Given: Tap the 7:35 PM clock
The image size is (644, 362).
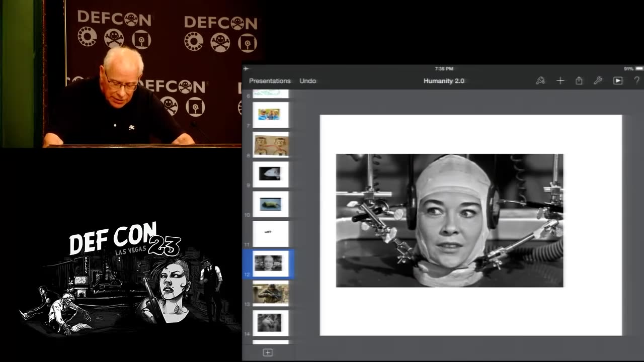Looking at the screenshot, I should [444, 68].
